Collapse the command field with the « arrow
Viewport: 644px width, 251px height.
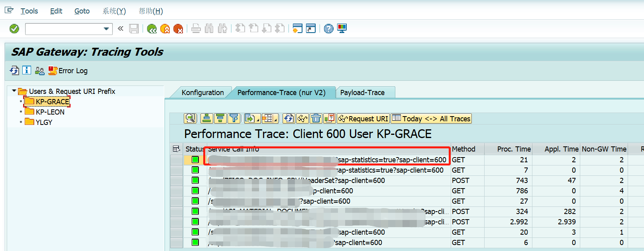click(x=121, y=28)
